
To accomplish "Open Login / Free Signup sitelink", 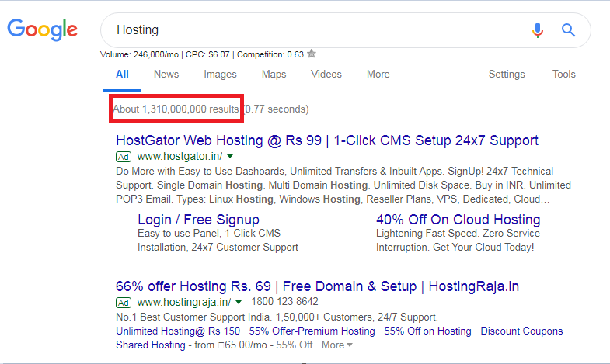I will (x=198, y=220).
